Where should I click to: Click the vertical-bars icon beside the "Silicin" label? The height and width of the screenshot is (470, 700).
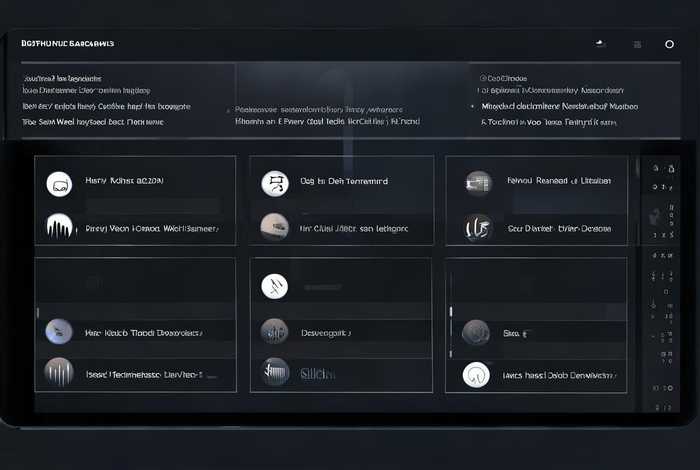coord(275,372)
